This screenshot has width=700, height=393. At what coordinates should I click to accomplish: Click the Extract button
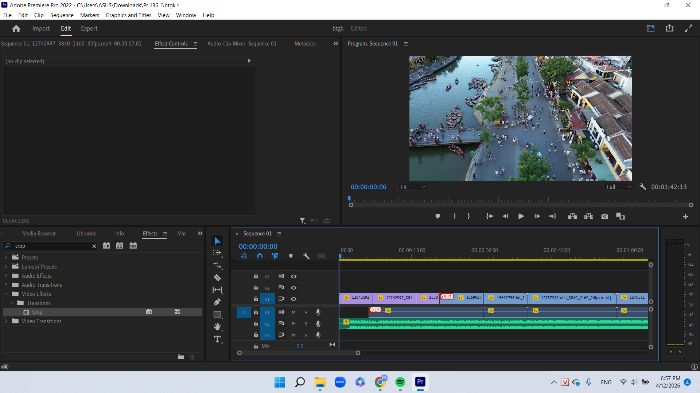[589, 216]
